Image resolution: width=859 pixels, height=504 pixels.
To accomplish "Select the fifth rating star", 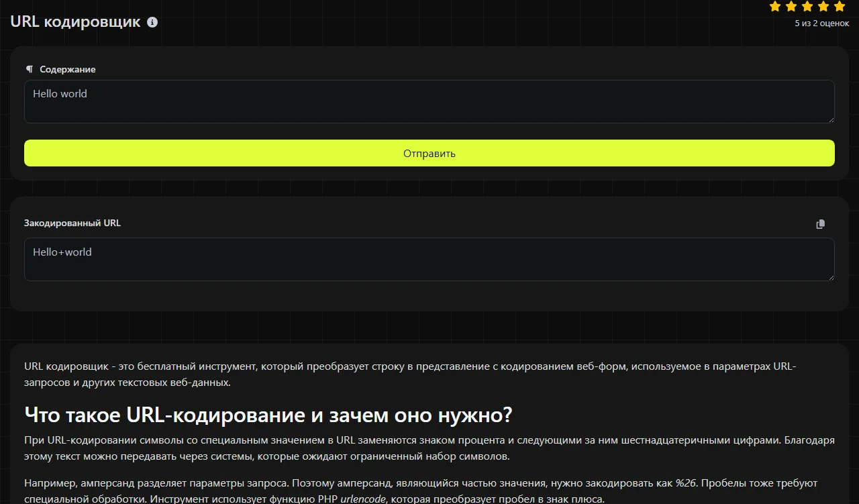I will click(840, 7).
